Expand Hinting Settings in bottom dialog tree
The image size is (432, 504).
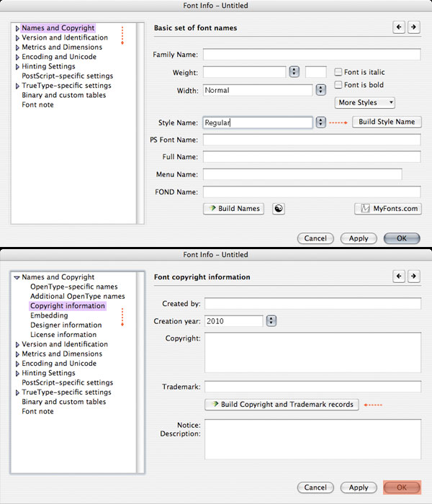click(17, 374)
